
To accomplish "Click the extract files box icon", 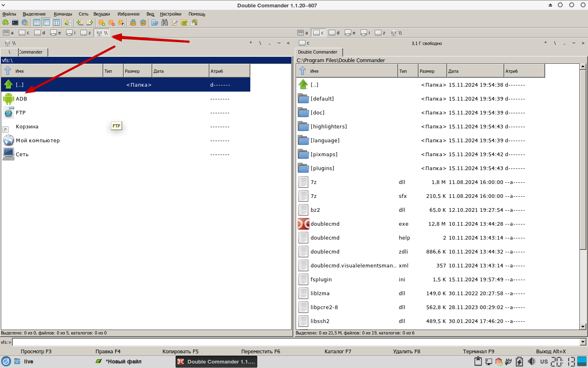I will tap(143, 22).
